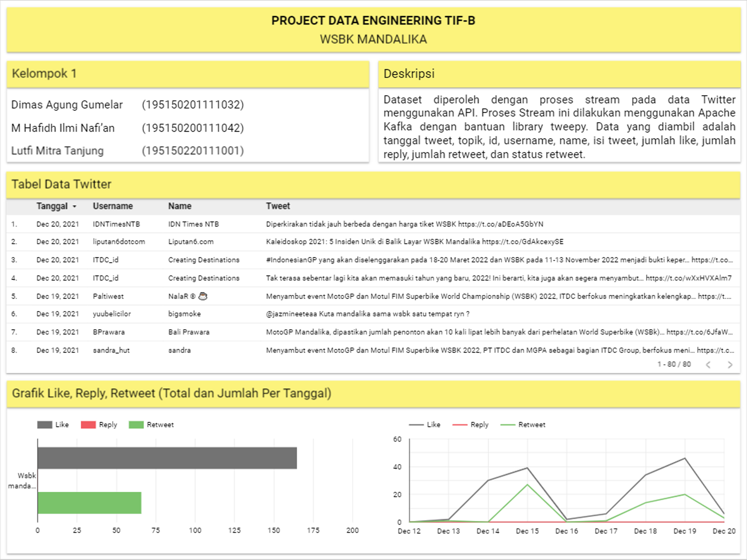Go to next table page arrow

click(x=730, y=365)
